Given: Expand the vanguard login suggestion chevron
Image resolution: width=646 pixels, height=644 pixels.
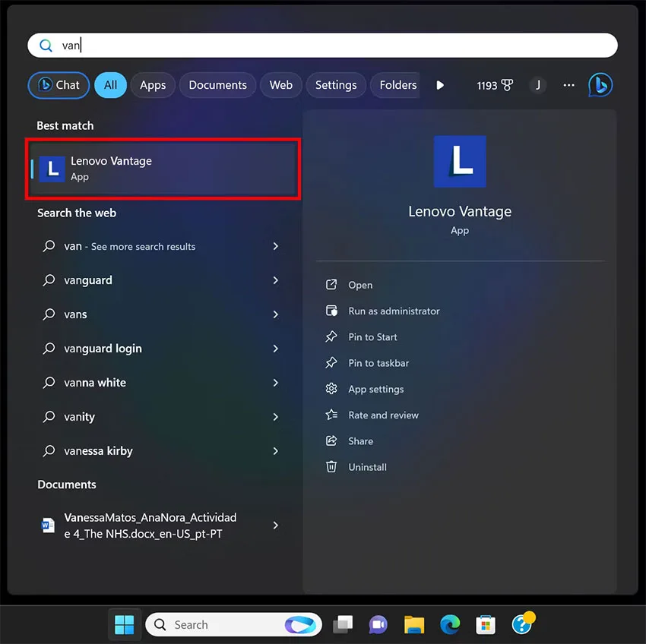Looking at the screenshot, I should tap(276, 349).
